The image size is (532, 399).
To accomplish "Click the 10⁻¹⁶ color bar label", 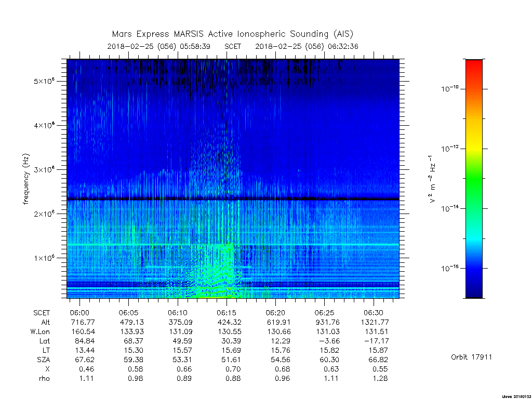I will (x=449, y=268).
